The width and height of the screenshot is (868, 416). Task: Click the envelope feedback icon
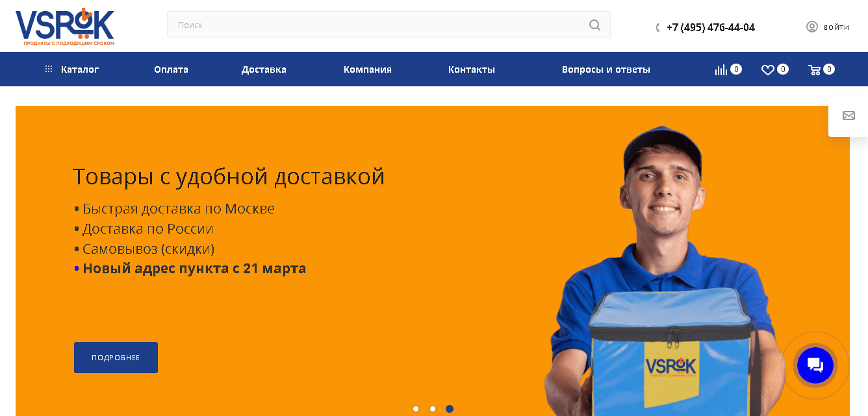pos(849,116)
